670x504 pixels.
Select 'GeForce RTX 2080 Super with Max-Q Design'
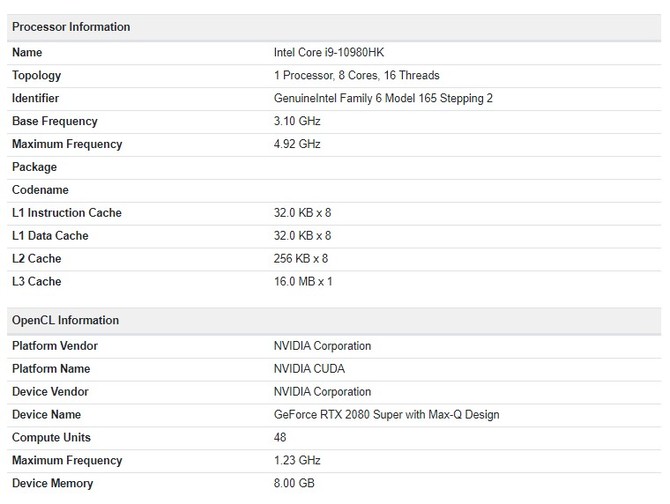[386, 415]
